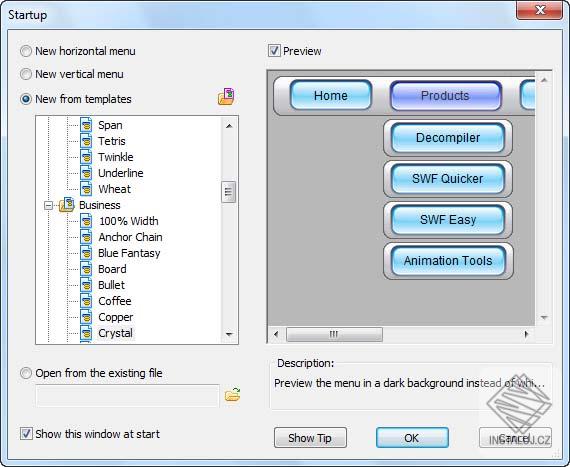The height and width of the screenshot is (467, 570).
Task: Select the Bullet template name
Action: point(111,285)
